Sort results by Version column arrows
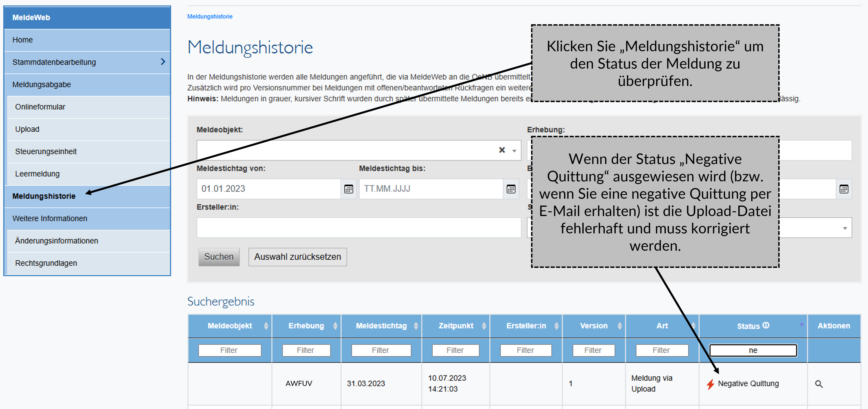The width and height of the screenshot is (868, 409). tap(619, 325)
